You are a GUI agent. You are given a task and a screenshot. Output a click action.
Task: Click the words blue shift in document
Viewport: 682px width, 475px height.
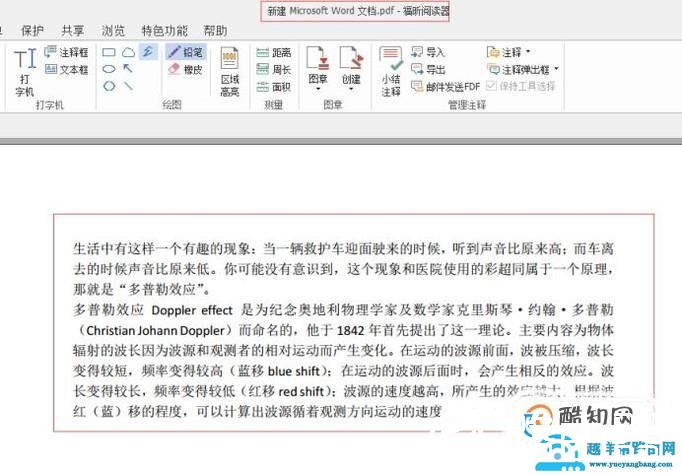pyautogui.click(x=294, y=371)
